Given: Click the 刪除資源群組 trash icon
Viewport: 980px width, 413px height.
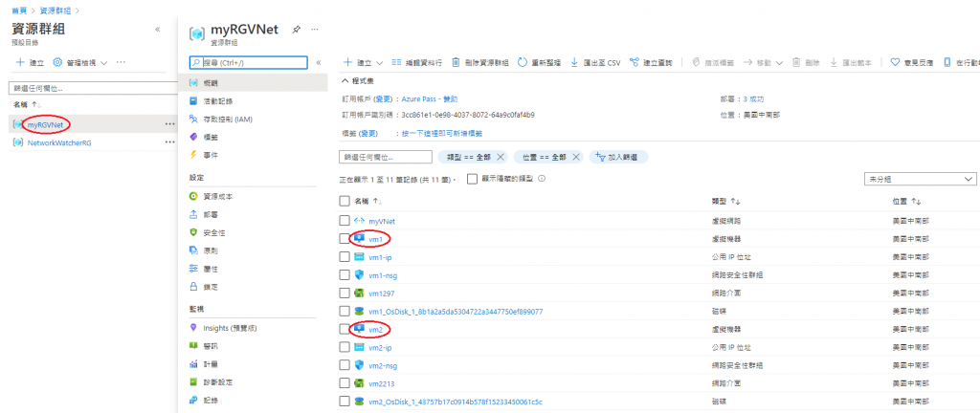Looking at the screenshot, I should (456, 62).
